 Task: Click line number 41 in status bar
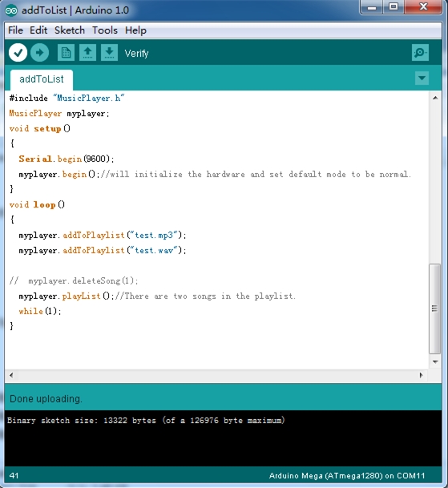(14, 475)
